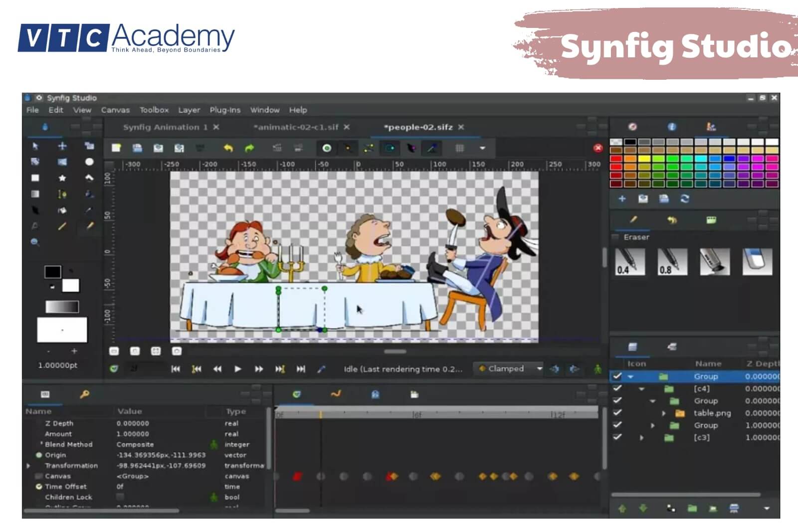Viewport: 798px width, 532px height.
Task: Toggle Children Lock checkbox
Action: point(120,497)
